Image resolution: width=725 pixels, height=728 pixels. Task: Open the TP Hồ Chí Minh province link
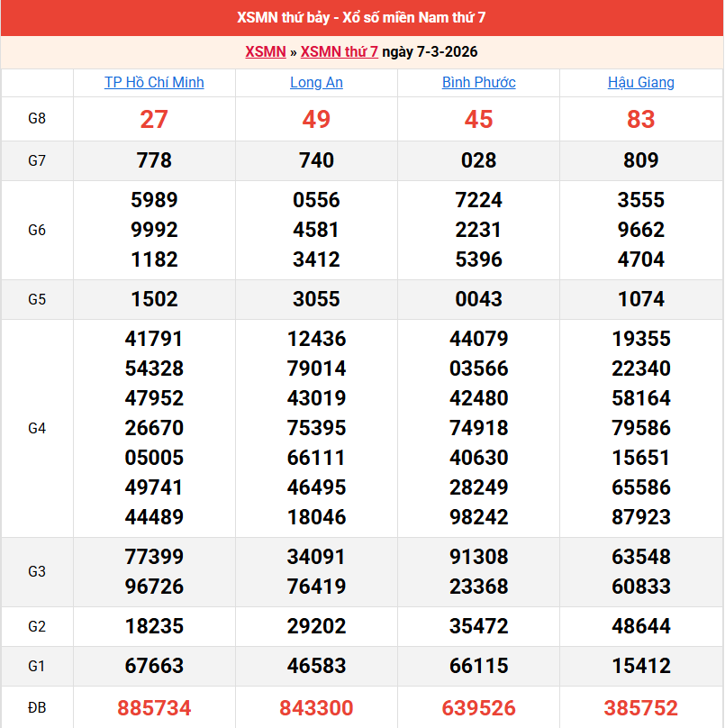point(154,83)
